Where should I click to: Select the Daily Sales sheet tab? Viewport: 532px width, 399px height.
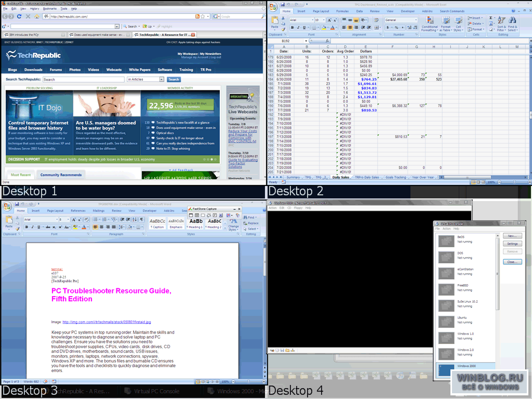[341, 178]
